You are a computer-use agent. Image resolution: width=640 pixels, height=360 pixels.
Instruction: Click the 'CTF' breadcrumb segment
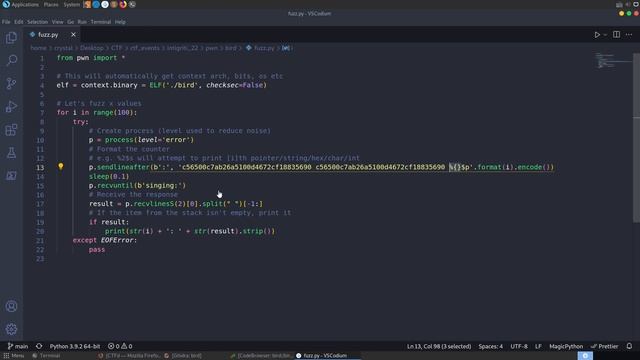click(116, 48)
